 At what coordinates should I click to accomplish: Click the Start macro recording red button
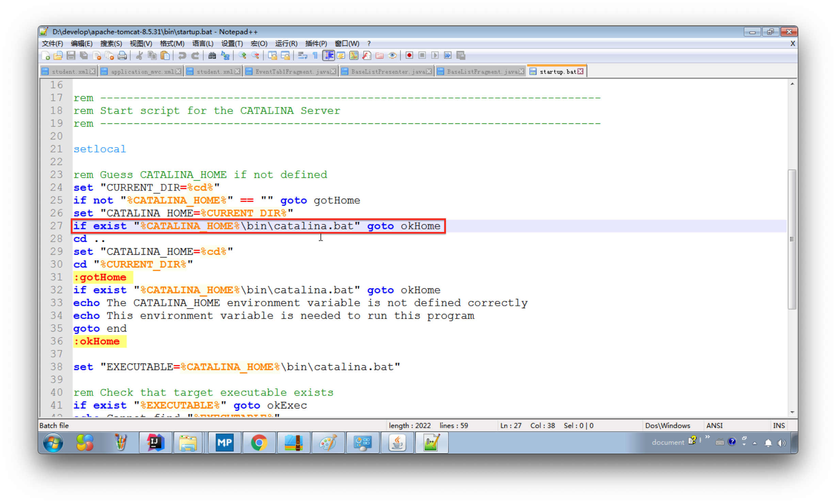point(409,55)
